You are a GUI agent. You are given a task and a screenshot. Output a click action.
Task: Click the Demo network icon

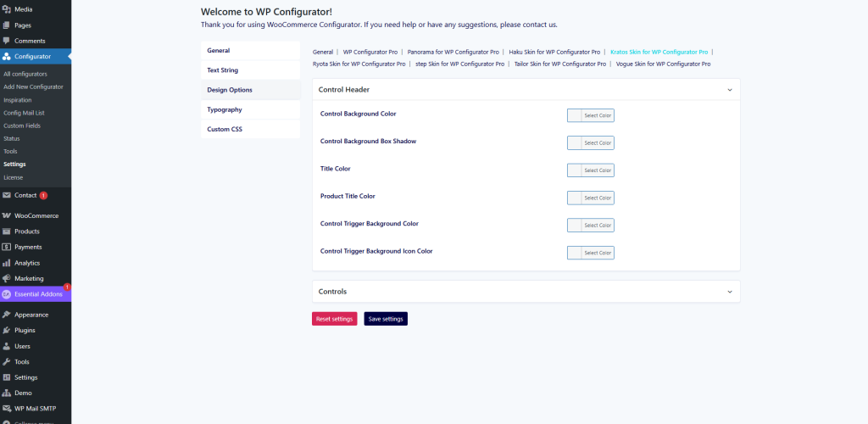(7, 393)
